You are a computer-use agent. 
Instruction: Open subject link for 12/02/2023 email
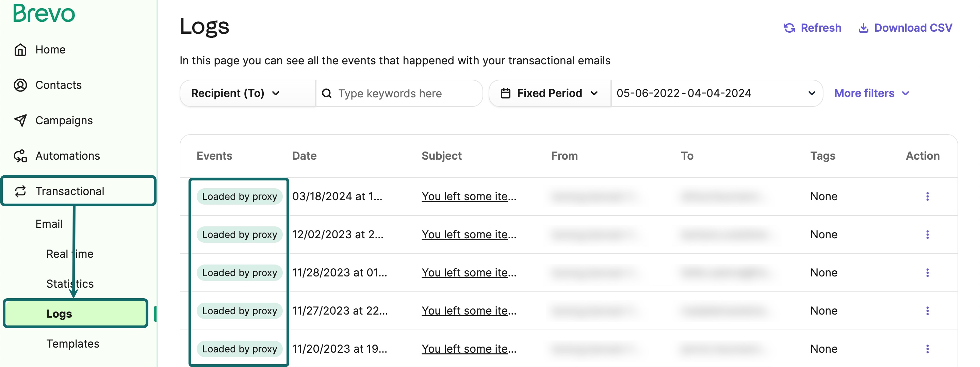coord(469,235)
